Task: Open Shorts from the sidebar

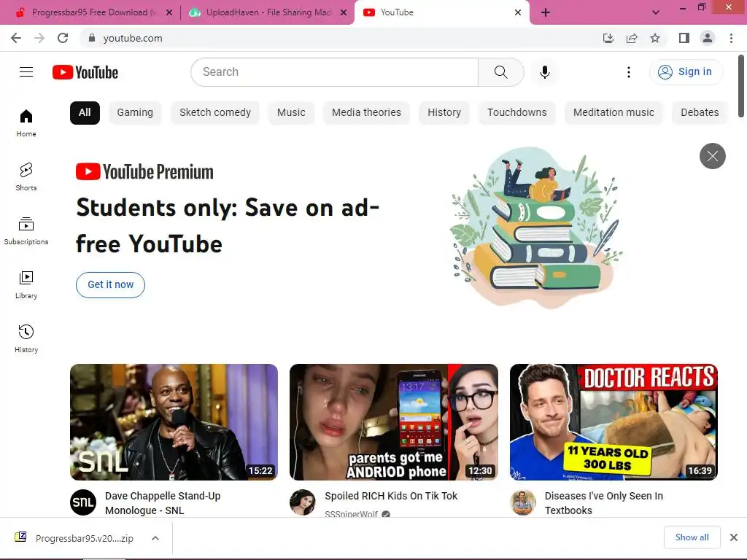Action: coord(26,176)
